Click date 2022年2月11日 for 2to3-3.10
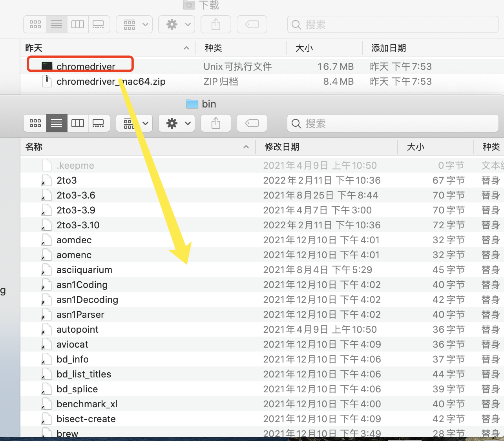504x441 pixels. 322,225
